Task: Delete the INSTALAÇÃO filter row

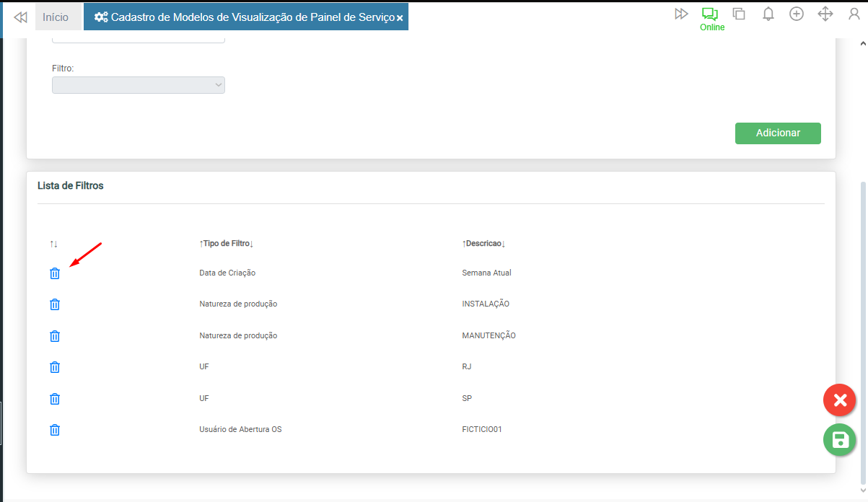Action: point(55,304)
